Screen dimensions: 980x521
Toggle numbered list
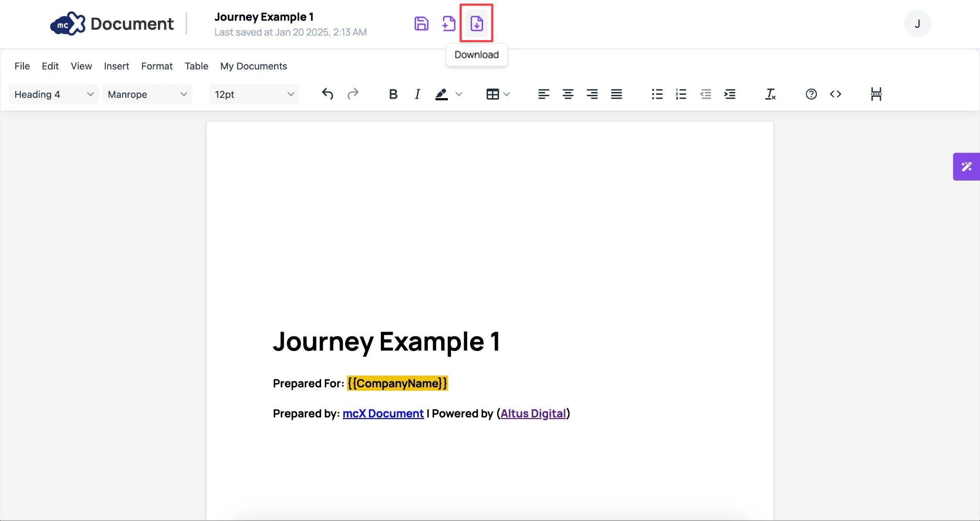pos(681,94)
